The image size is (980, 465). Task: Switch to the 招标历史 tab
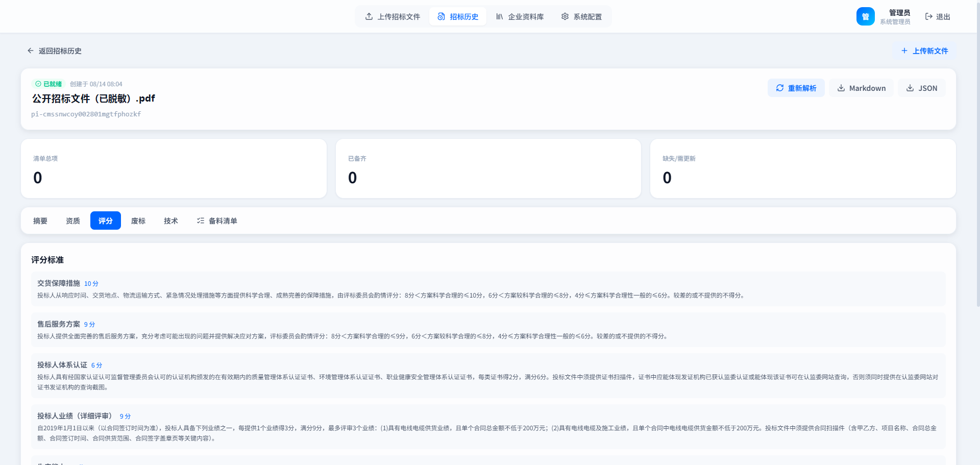click(458, 17)
